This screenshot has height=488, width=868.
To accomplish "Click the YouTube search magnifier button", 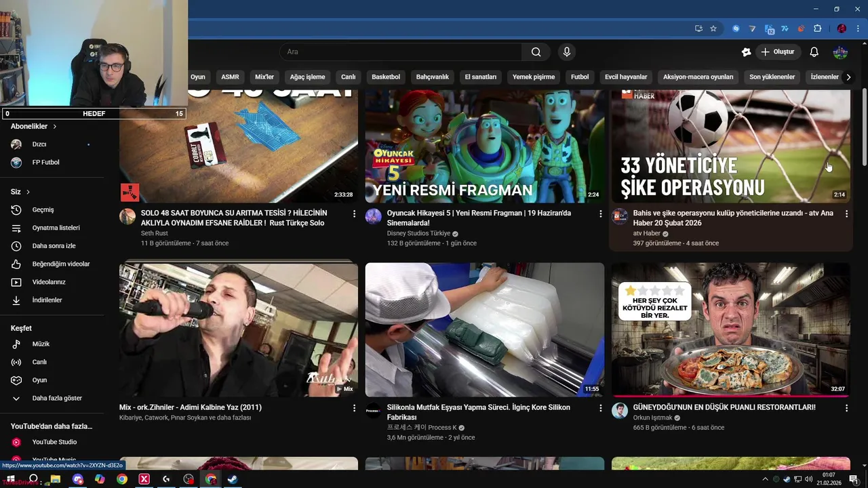I will (x=536, y=52).
